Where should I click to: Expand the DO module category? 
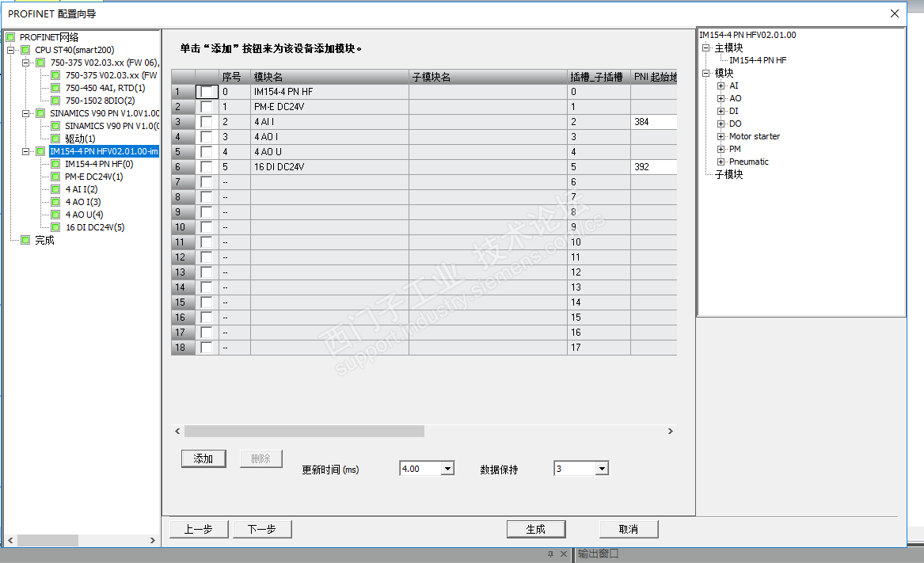coord(721,124)
